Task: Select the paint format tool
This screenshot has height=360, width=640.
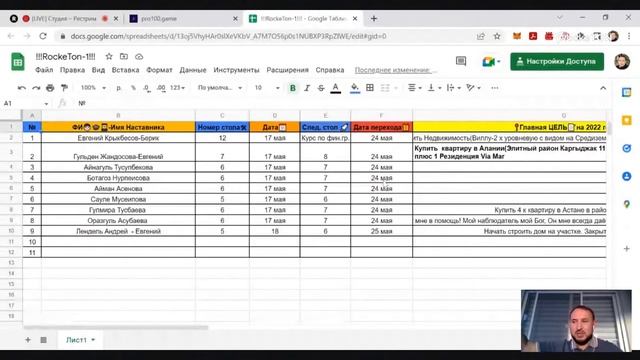Action: pos(64,88)
